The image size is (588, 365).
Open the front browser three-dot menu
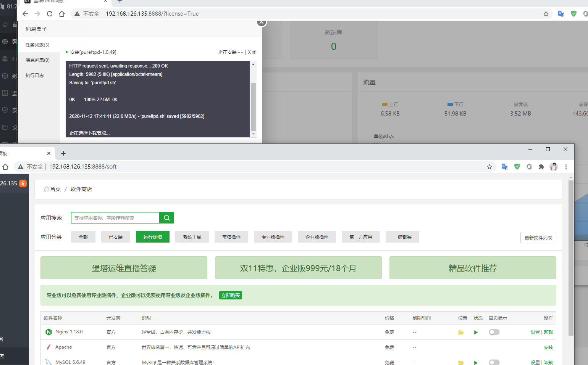[x=566, y=167]
